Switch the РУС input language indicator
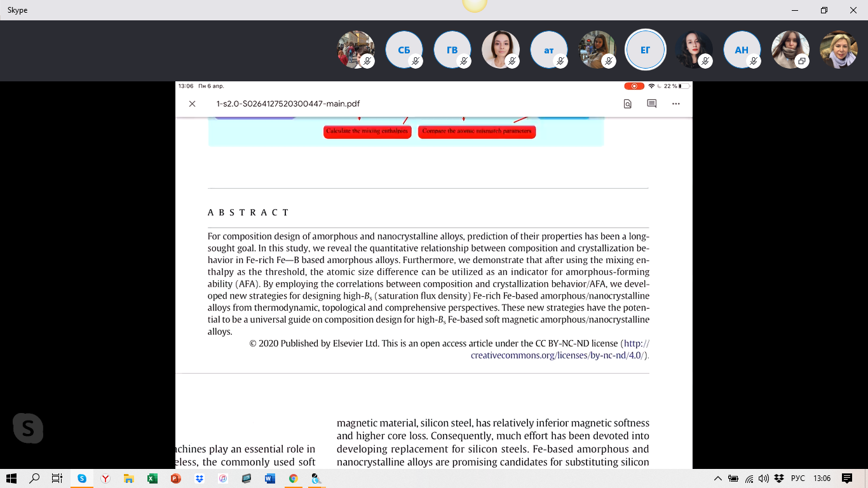The height and width of the screenshot is (488, 868). coord(797,478)
